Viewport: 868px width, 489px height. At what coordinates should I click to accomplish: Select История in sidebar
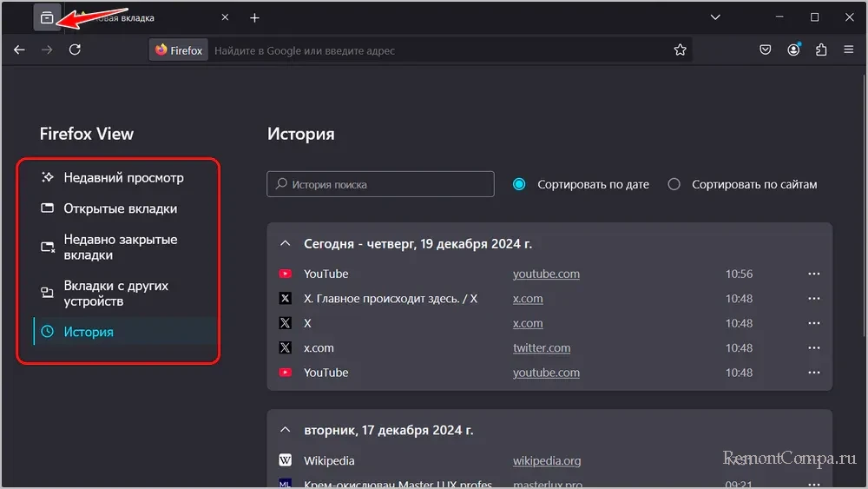click(x=124, y=332)
